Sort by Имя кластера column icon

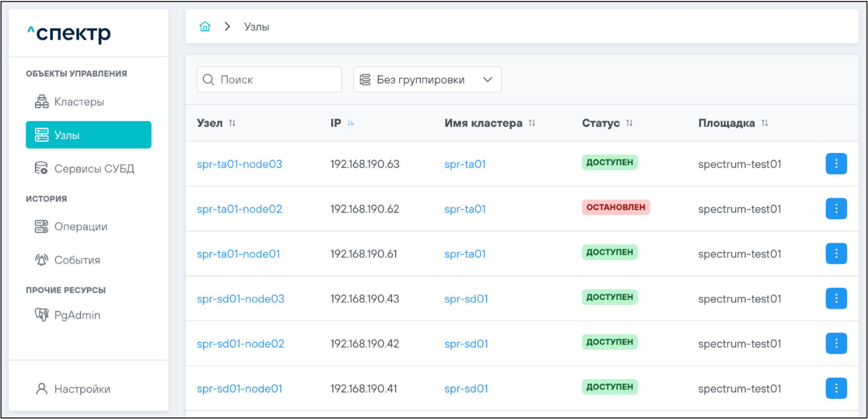coord(532,123)
